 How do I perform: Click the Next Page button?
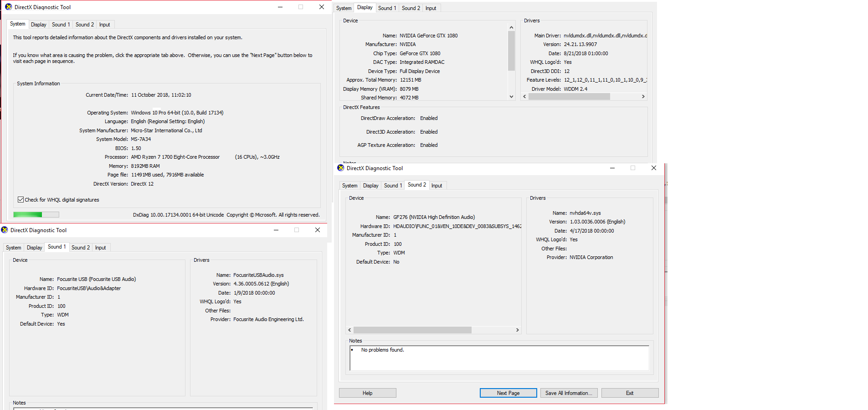pyautogui.click(x=508, y=393)
